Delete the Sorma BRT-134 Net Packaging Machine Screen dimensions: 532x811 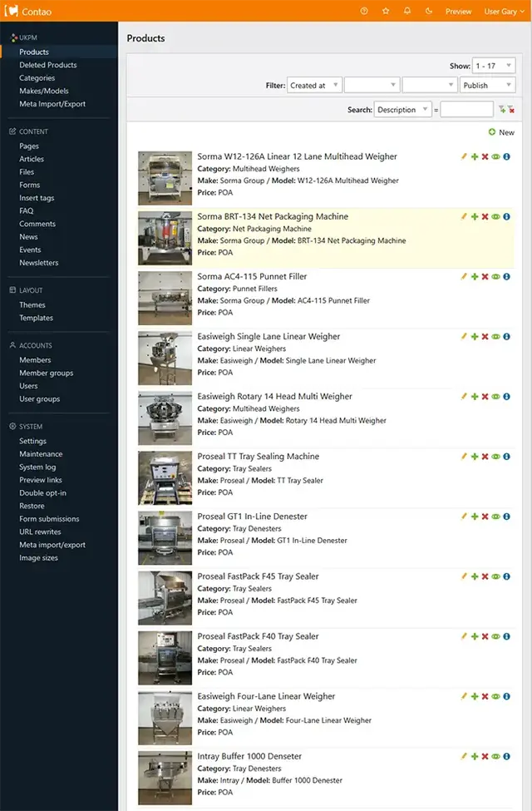[485, 216]
